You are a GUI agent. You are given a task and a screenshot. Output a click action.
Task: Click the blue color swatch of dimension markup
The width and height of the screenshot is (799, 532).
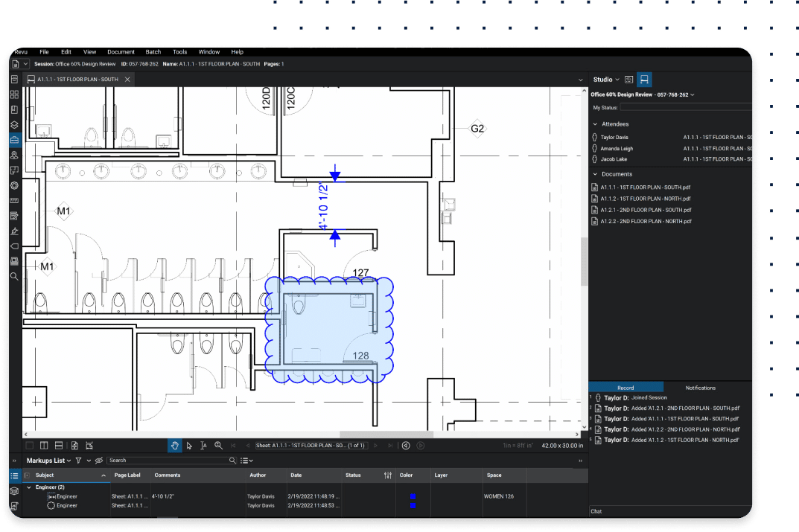pyautogui.click(x=413, y=496)
